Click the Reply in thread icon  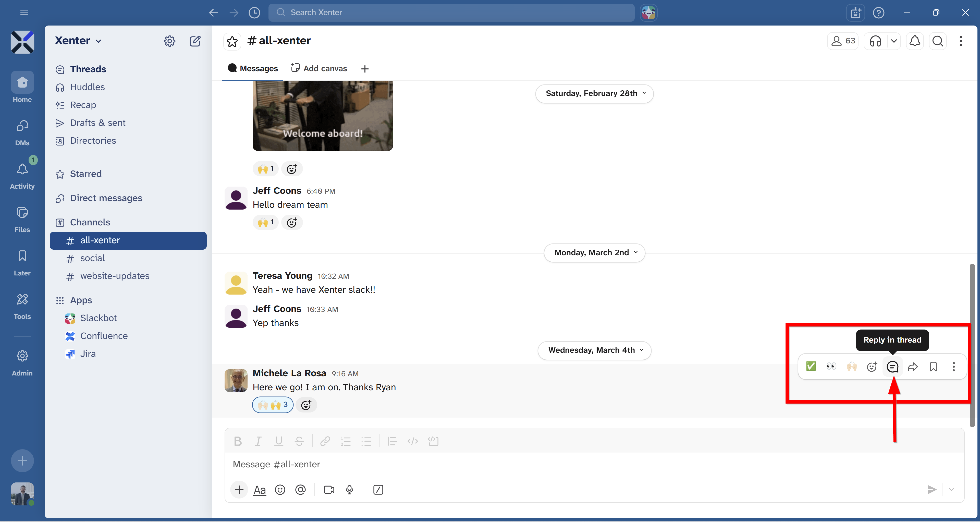(892, 367)
